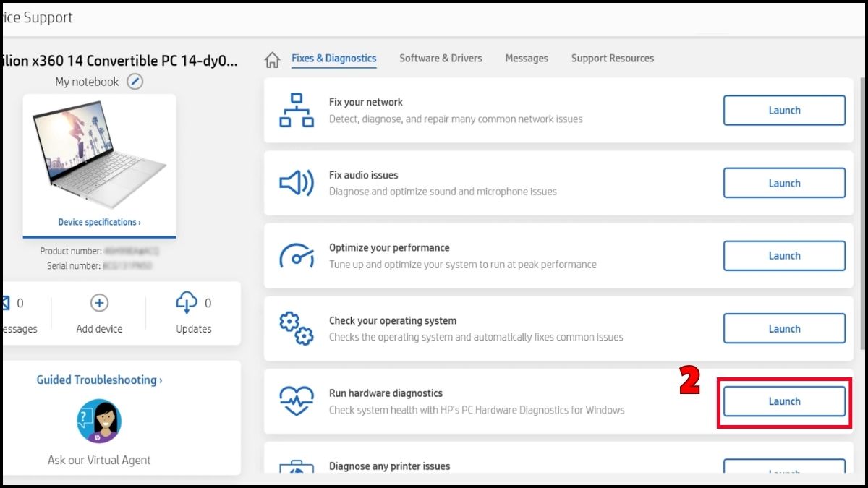
Task: Click the Diagnose and optimize sound description
Action: click(443, 192)
